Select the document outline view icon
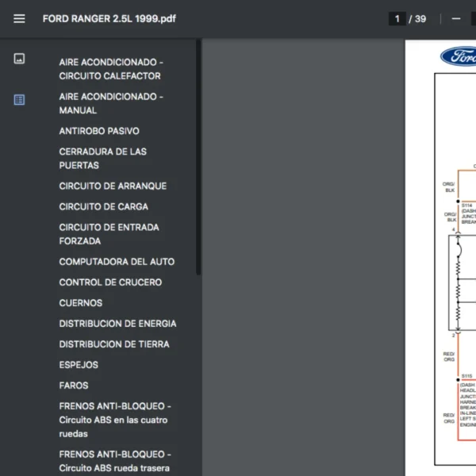 tap(19, 100)
